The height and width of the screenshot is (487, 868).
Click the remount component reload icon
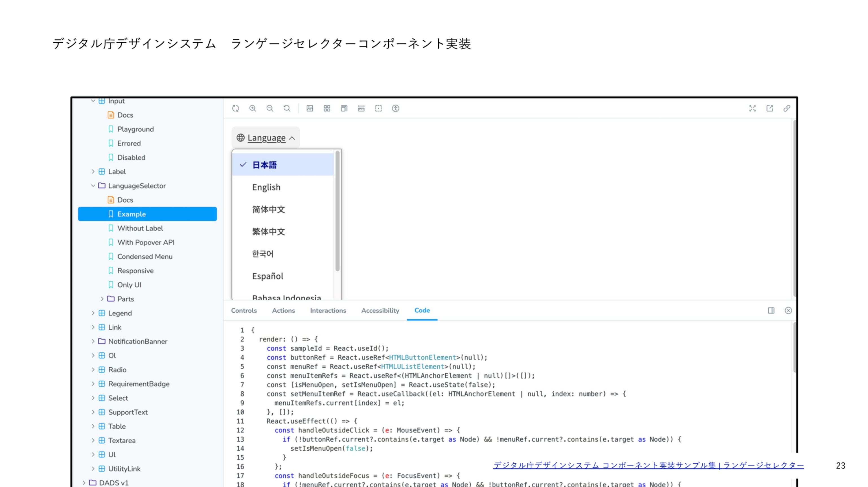coord(236,109)
